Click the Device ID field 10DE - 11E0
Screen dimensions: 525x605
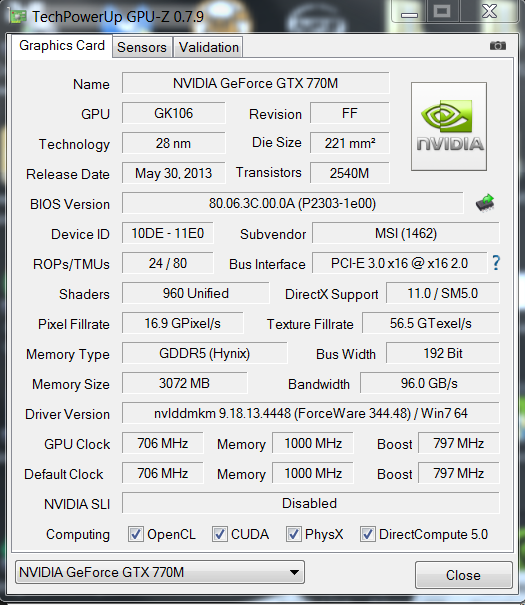168,233
